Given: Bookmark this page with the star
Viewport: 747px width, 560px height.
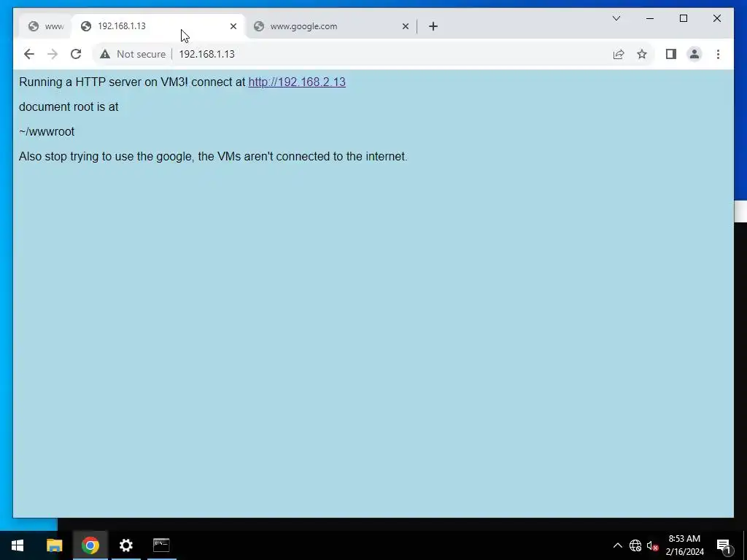Looking at the screenshot, I should tap(642, 54).
